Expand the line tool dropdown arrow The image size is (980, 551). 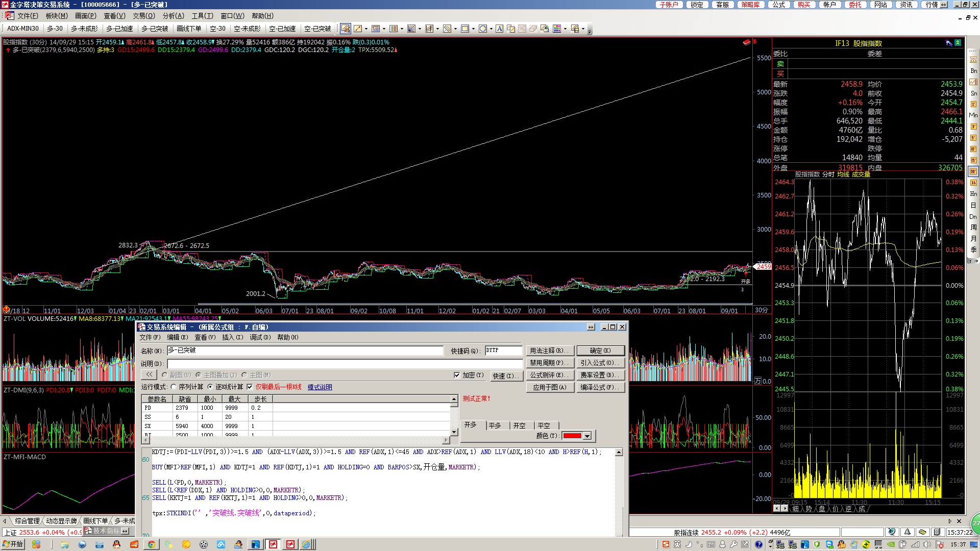click(366, 29)
